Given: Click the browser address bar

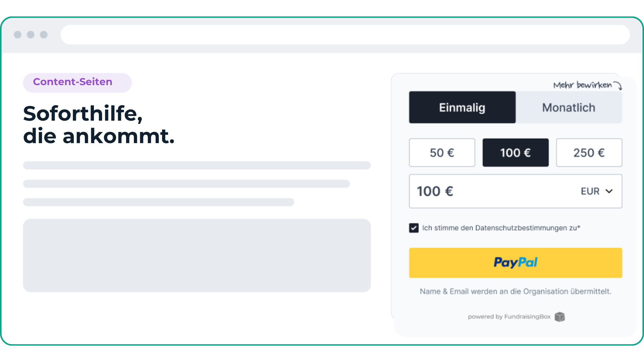Looking at the screenshot, I should coord(345,35).
